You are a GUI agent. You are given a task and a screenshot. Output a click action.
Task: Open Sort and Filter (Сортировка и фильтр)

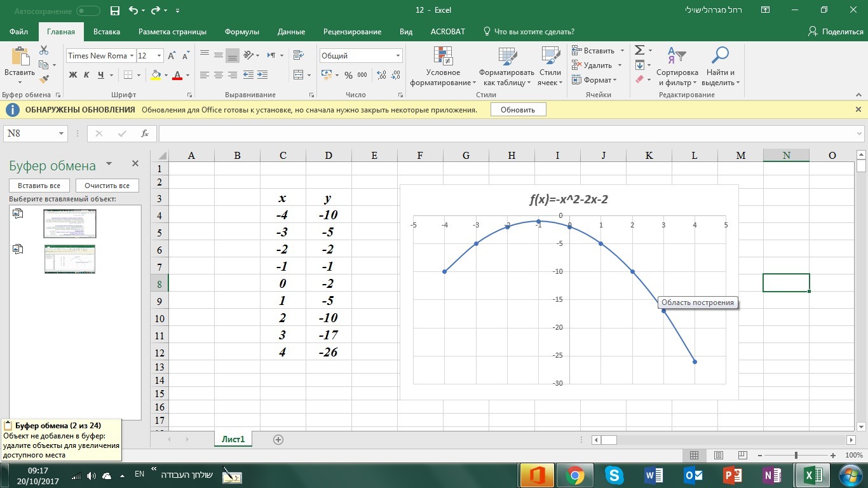click(x=677, y=67)
